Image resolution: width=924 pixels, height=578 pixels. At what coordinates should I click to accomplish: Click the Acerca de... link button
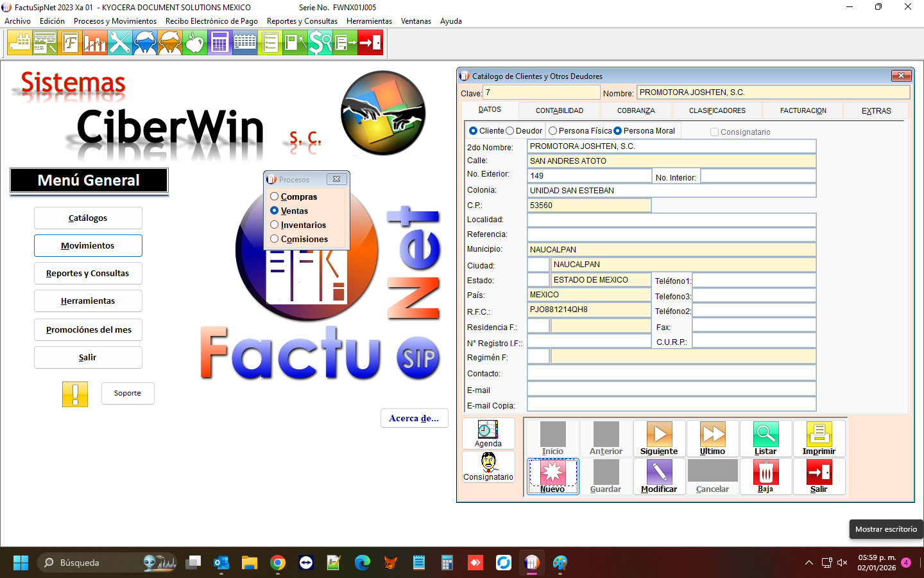pos(414,418)
